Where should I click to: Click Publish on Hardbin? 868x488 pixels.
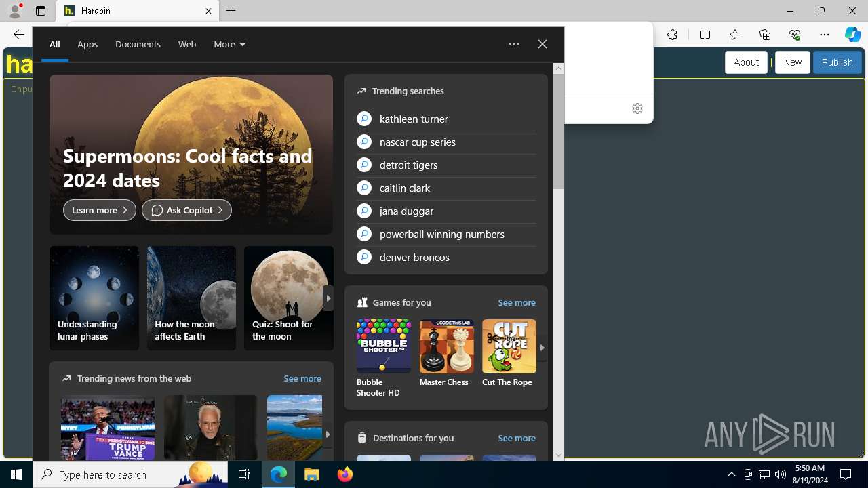tap(837, 62)
